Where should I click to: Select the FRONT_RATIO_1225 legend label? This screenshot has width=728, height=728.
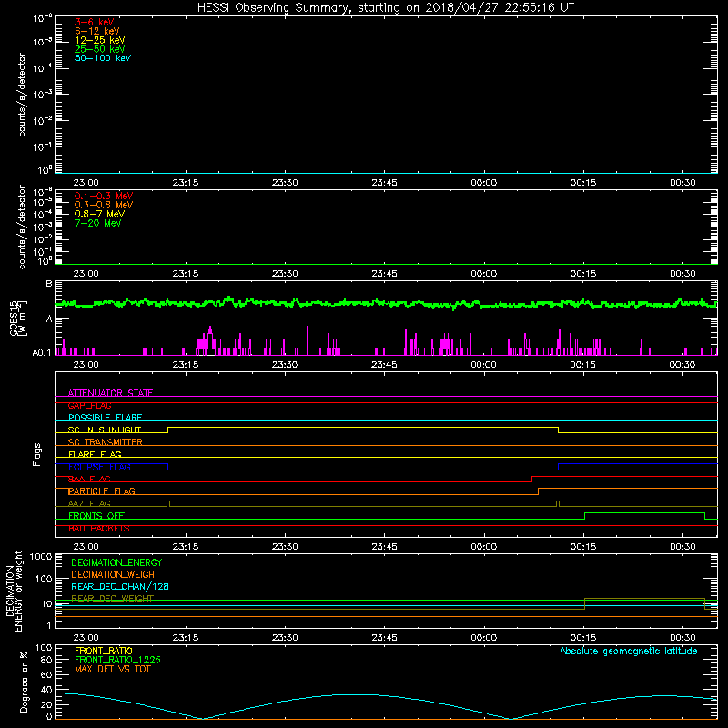point(117,660)
